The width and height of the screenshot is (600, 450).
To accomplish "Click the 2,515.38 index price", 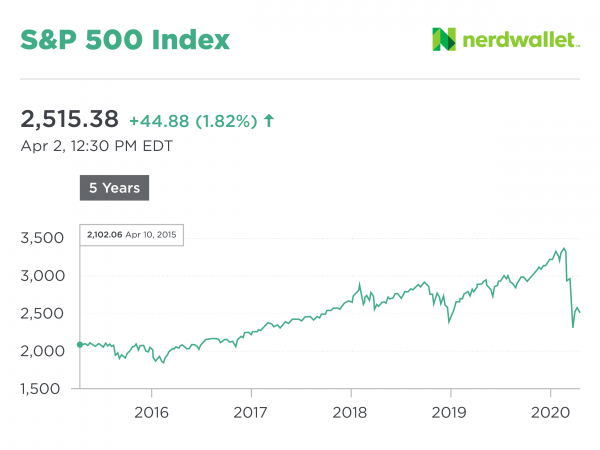I will click(69, 120).
